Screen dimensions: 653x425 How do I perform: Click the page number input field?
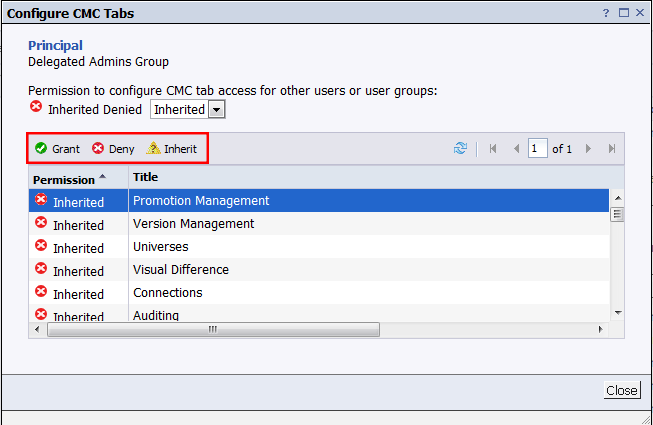click(538, 149)
